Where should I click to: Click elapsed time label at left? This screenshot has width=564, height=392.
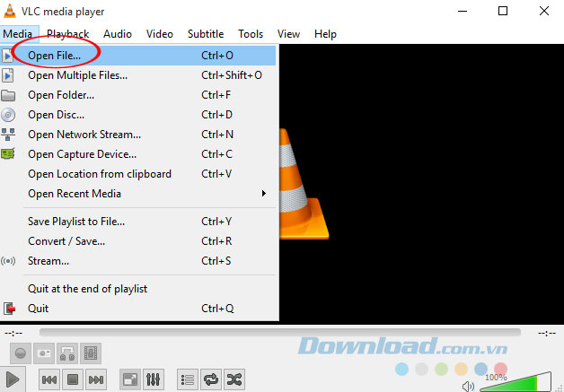pos(13,334)
